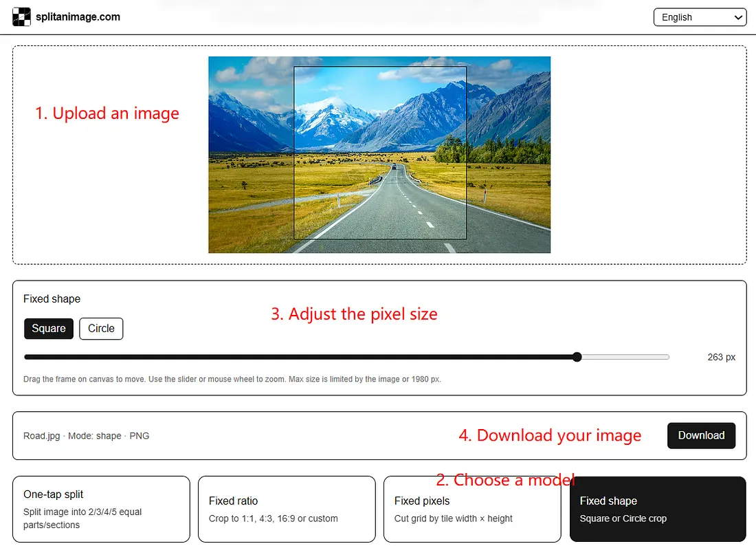The height and width of the screenshot is (546, 756).
Task: Select the Circle shape option
Action: pos(101,329)
